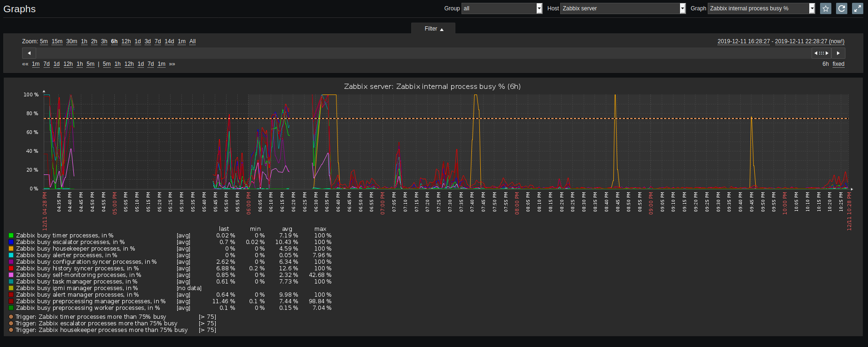Image resolution: width=868 pixels, height=347 pixels.
Task: Click the refresh graph icon button
Action: coord(842,8)
